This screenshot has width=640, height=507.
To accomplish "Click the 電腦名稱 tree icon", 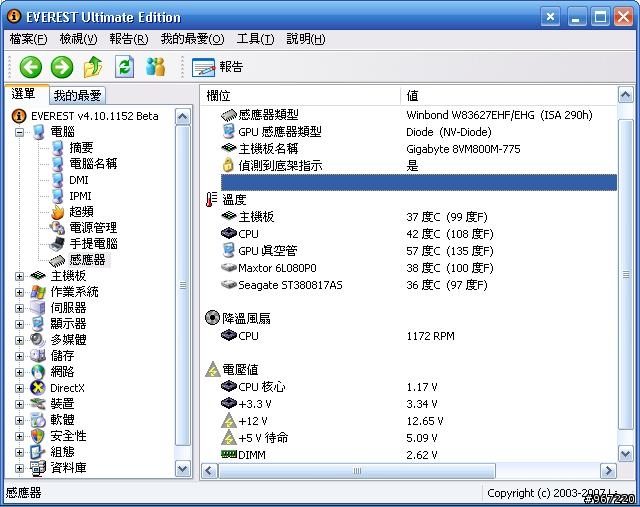I will pos(58,164).
